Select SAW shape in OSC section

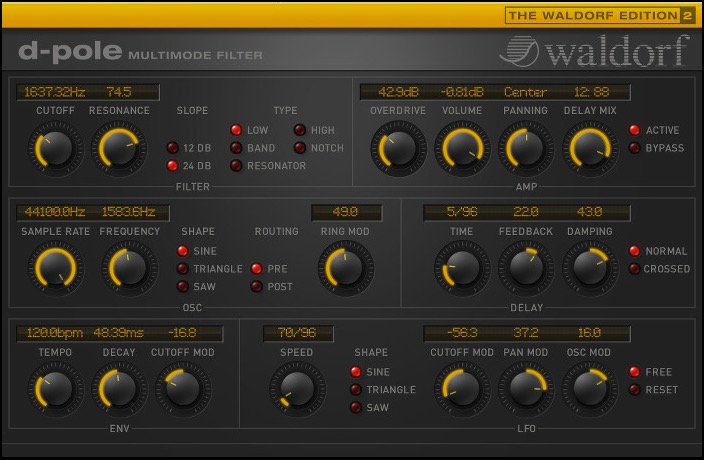[183, 286]
